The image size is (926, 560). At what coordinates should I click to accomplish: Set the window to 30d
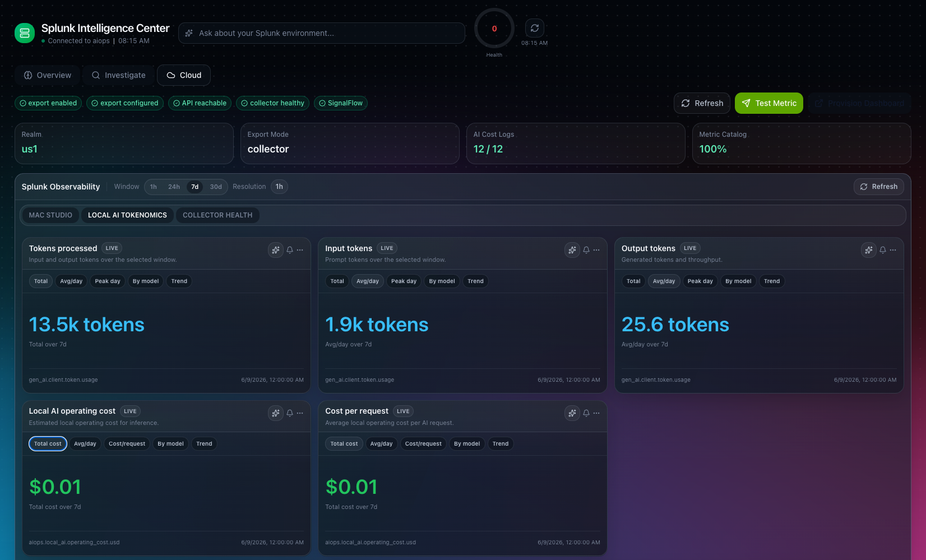[216, 187]
